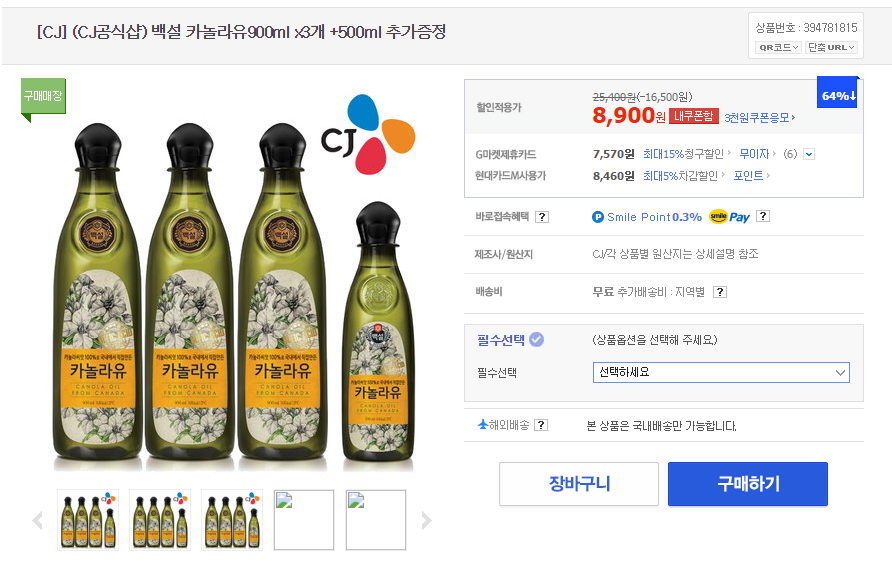This screenshot has height=581, width=892.
Task: Select the first product thumbnail
Action: pos(88,520)
